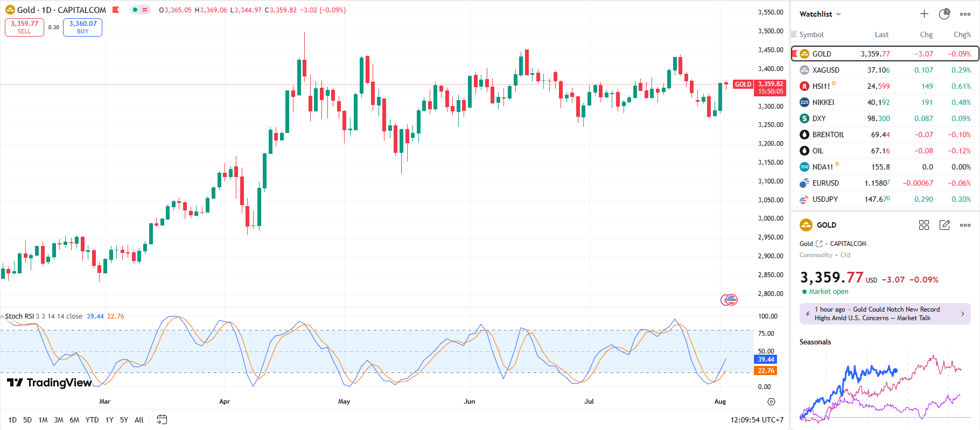Click the add symbol plus icon in Watchlist
This screenshot has height=430, width=980.
(924, 14)
